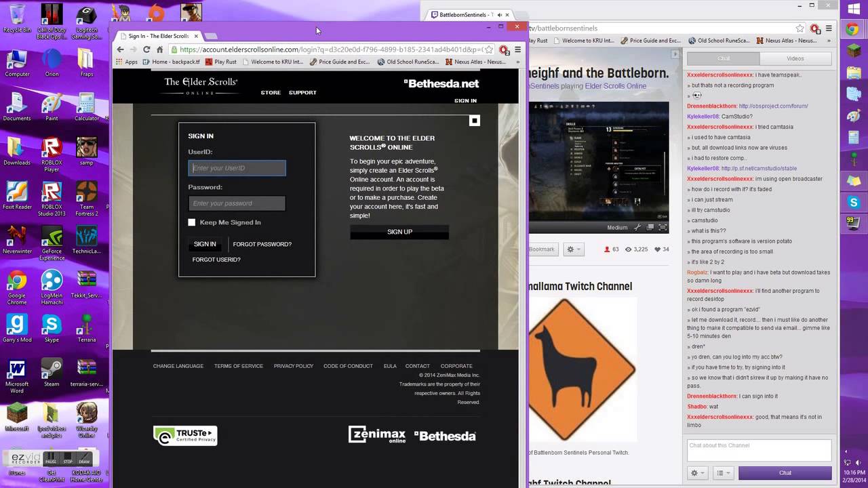Focus the Password input field
The height and width of the screenshot is (488, 868).
click(x=237, y=203)
